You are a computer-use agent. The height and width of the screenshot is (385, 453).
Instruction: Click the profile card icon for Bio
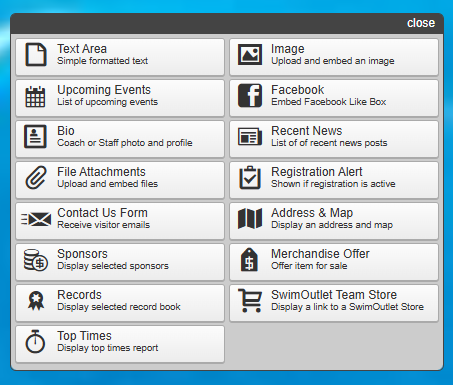click(x=35, y=137)
